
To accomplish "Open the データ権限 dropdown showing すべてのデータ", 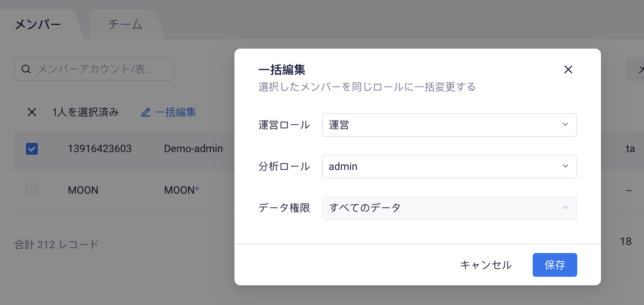I will coord(449,208).
